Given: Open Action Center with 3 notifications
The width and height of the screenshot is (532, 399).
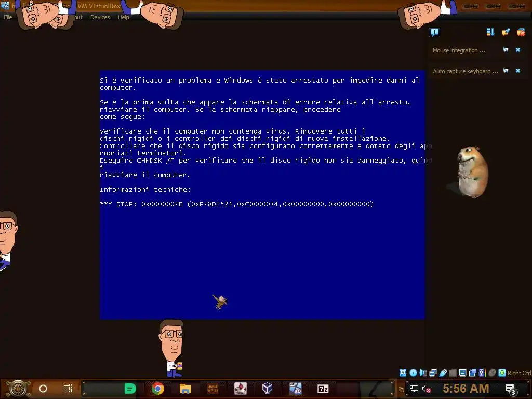Looking at the screenshot, I should click(511, 390).
